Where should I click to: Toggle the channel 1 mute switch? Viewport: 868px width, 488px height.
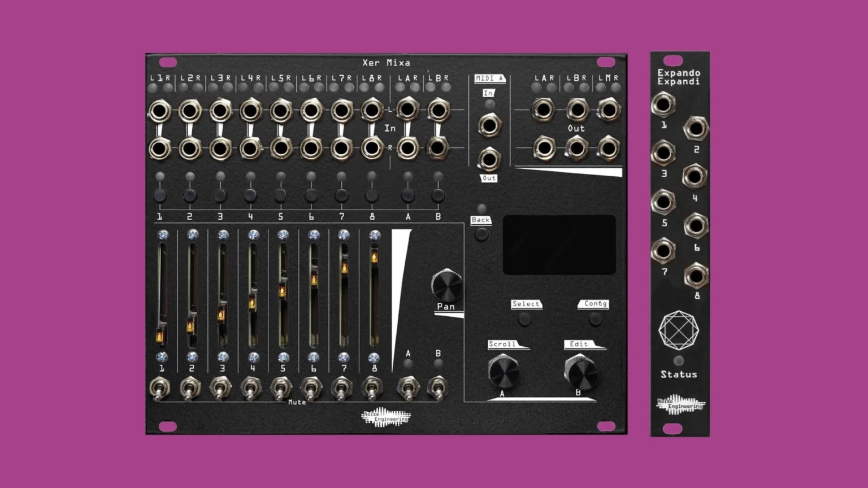159,389
